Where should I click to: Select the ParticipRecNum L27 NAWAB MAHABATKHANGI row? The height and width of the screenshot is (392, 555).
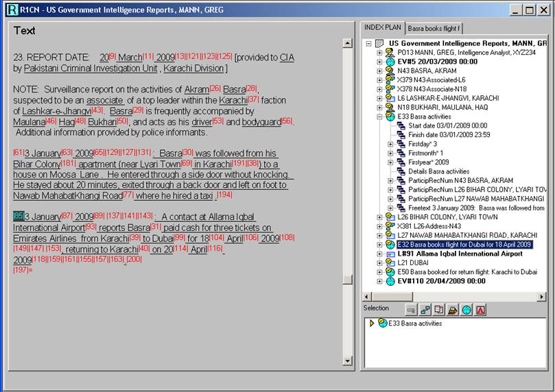[x=475, y=199]
